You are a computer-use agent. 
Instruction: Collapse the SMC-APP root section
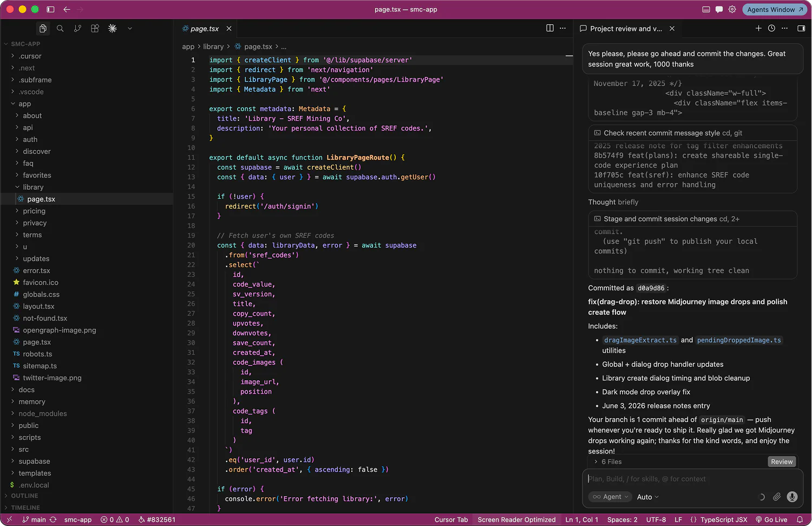point(25,44)
